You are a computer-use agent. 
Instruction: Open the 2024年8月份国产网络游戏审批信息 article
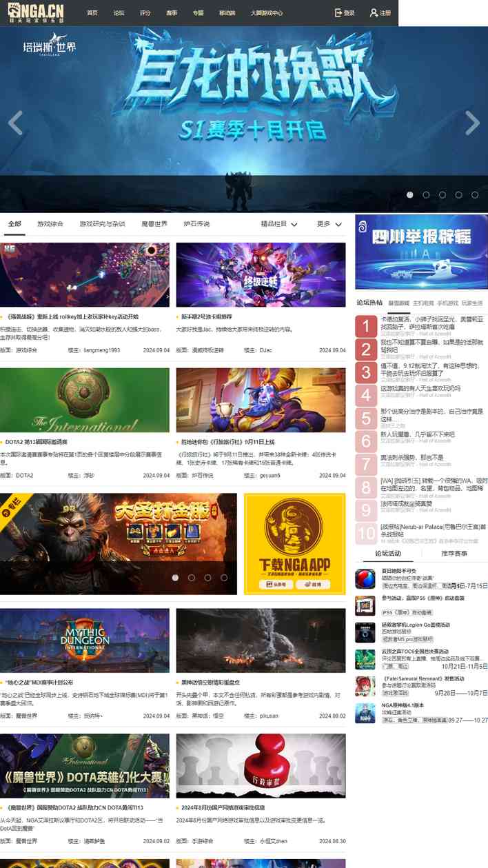click(223, 807)
